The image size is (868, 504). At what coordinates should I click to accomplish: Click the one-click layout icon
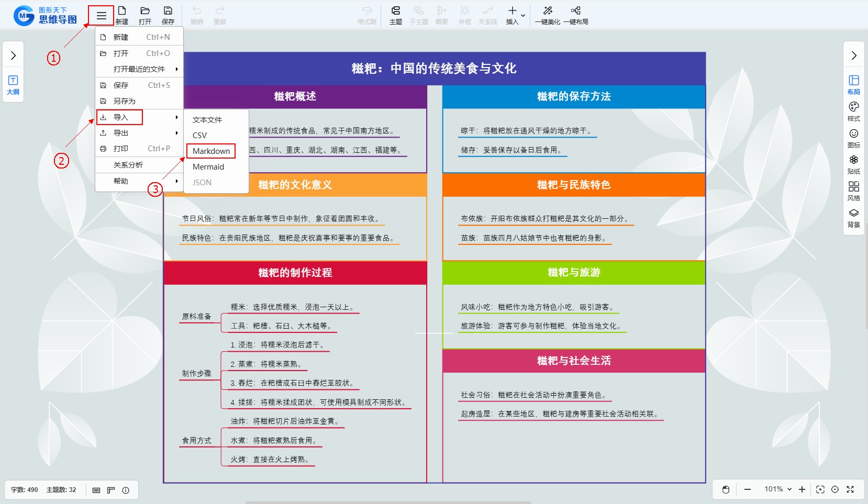[x=576, y=11]
